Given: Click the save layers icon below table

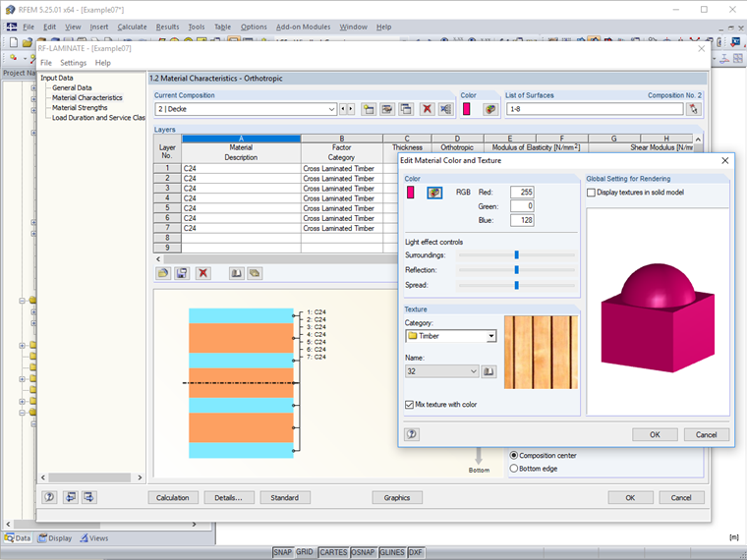Looking at the screenshot, I should point(182,273).
